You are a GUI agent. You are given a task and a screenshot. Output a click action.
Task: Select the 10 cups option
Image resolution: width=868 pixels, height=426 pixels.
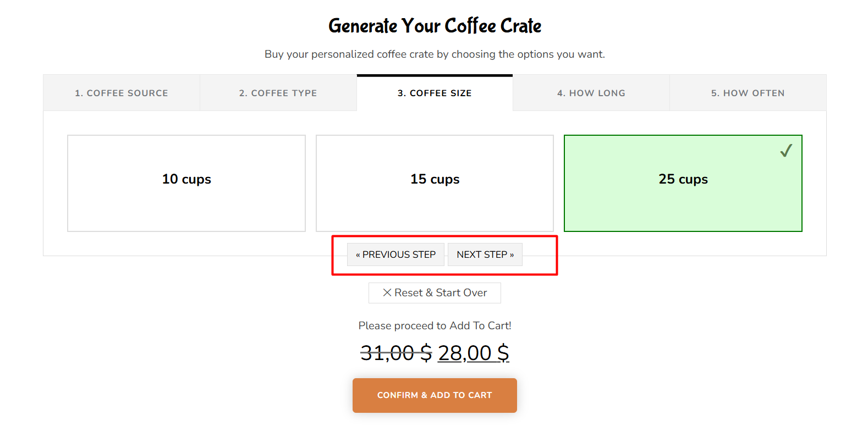pos(186,183)
